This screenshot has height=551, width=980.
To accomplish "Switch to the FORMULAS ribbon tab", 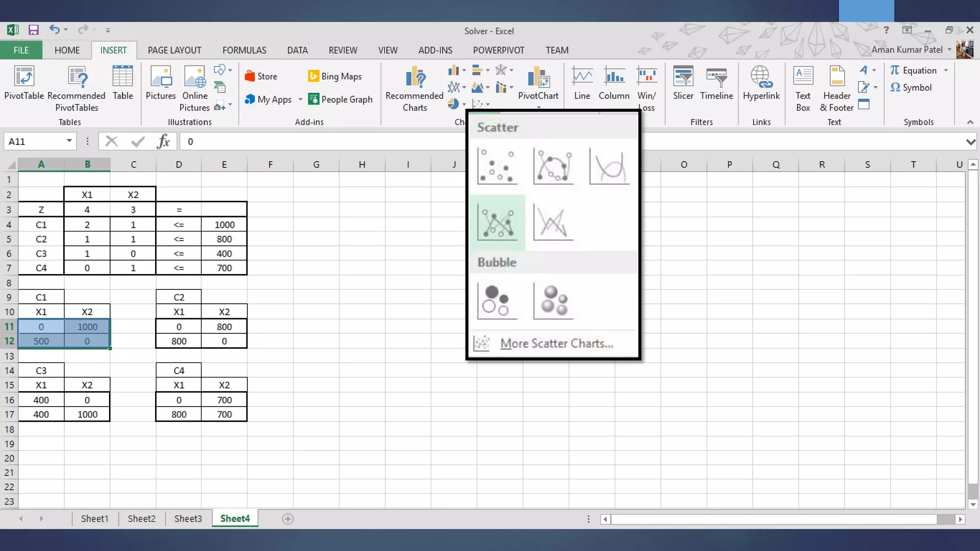I will point(244,50).
